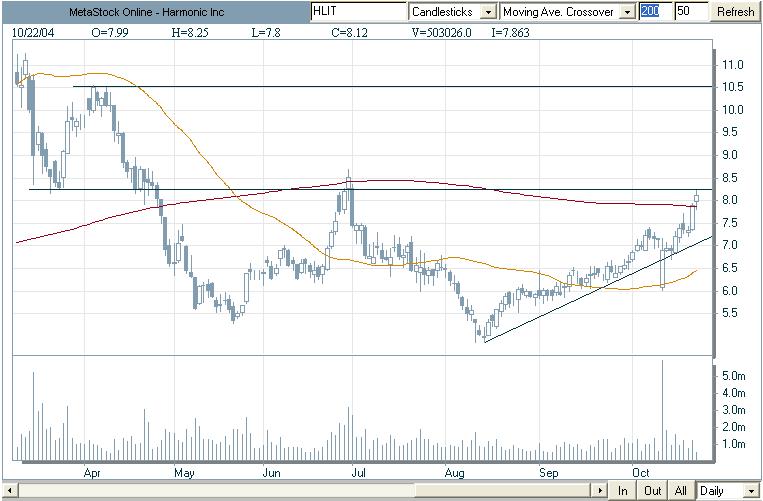Image resolution: width=763 pixels, height=501 pixels.
Task: Click the L=7.8 low value
Action: click(x=266, y=33)
